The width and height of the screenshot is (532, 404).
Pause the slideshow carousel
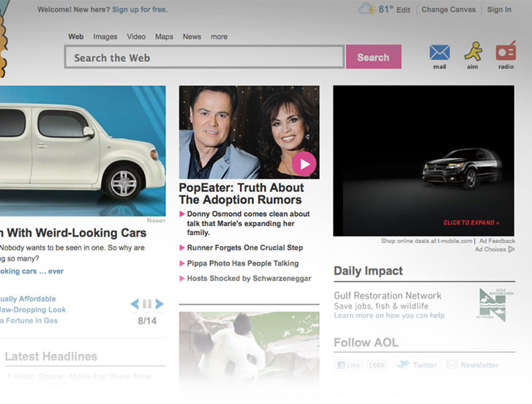click(x=147, y=304)
